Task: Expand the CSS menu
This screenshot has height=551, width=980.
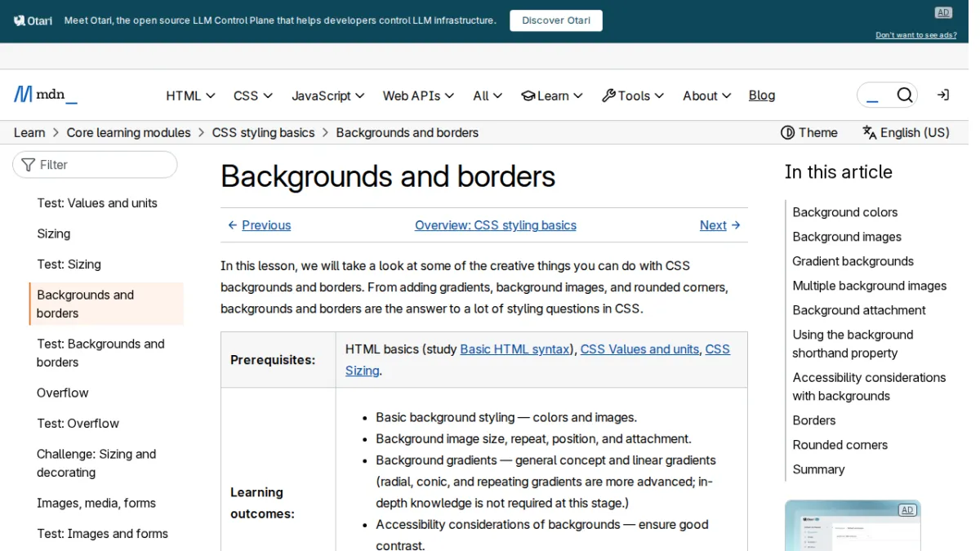Action: 253,96
